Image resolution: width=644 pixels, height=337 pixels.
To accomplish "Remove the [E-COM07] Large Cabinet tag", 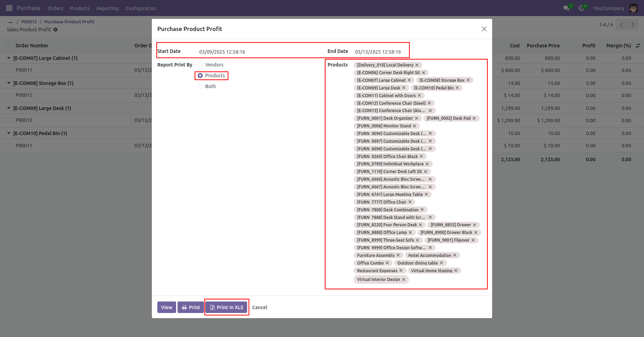I will click(x=409, y=80).
